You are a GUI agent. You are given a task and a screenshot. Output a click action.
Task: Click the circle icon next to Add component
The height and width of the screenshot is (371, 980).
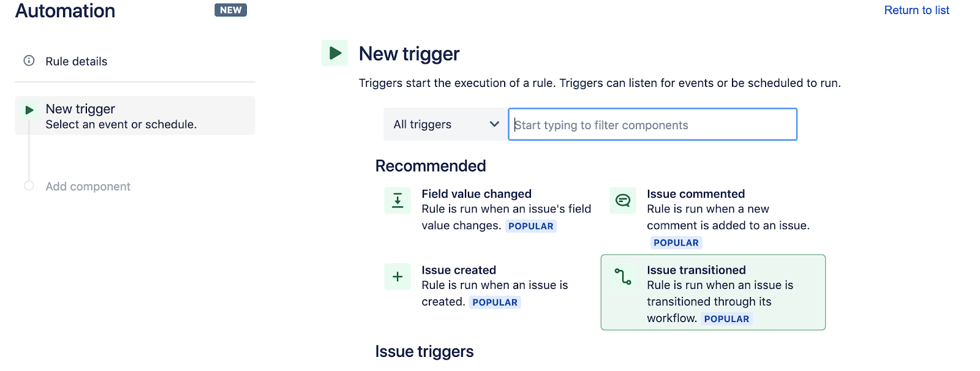coord(28,186)
